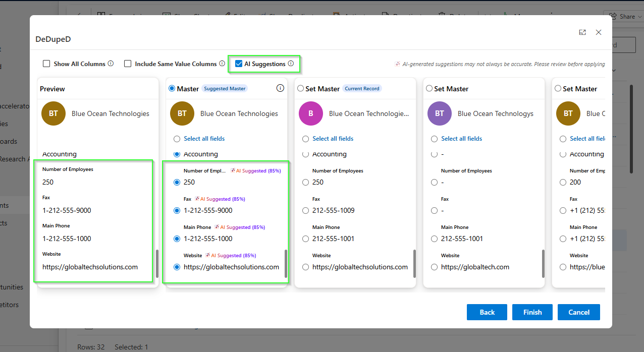Select Main Phone 1-212-555-1000 radio in Master card
This screenshot has width=644, height=352.
[x=177, y=239]
